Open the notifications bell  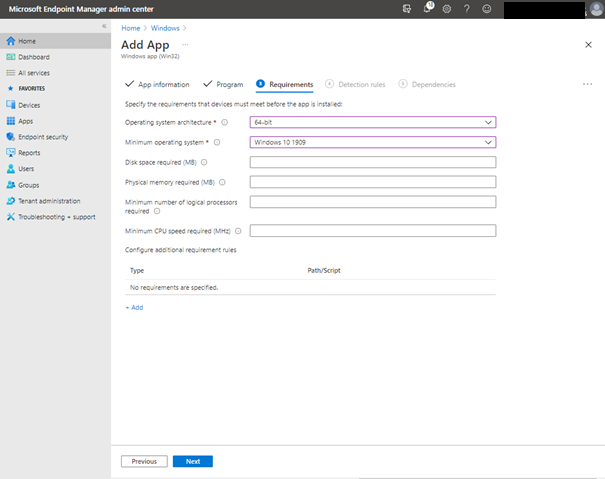pos(428,8)
